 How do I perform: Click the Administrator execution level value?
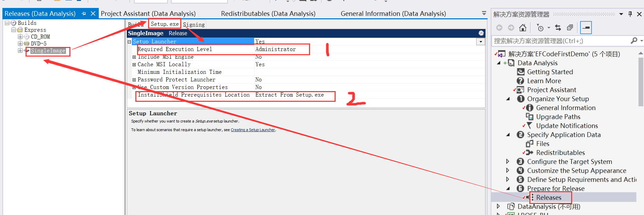click(x=276, y=49)
